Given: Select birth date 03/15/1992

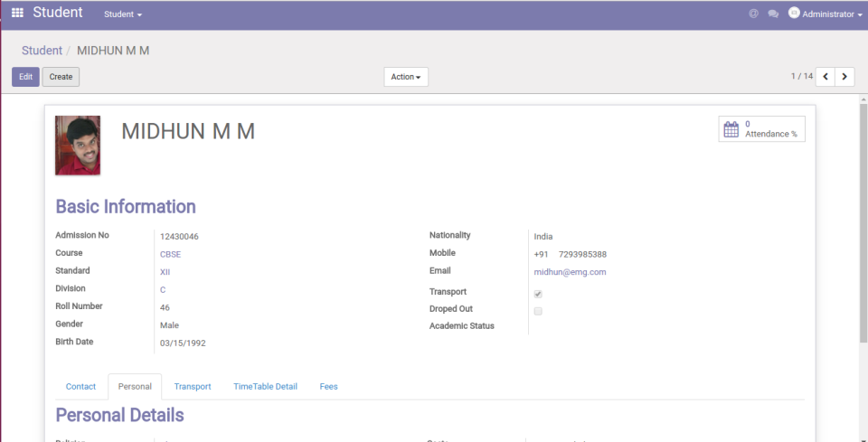Looking at the screenshot, I should pos(183,343).
